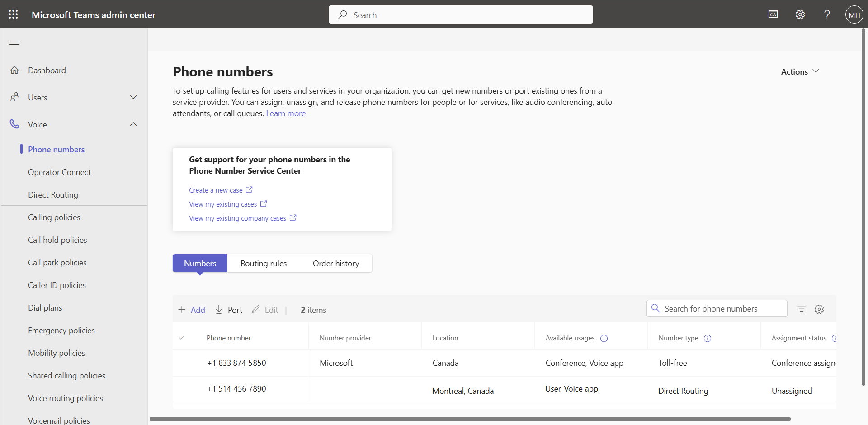This screenshot has height=425, width=868.
Task: Collapse the navigation hamburger menu
Action: (x=14, y=42)
